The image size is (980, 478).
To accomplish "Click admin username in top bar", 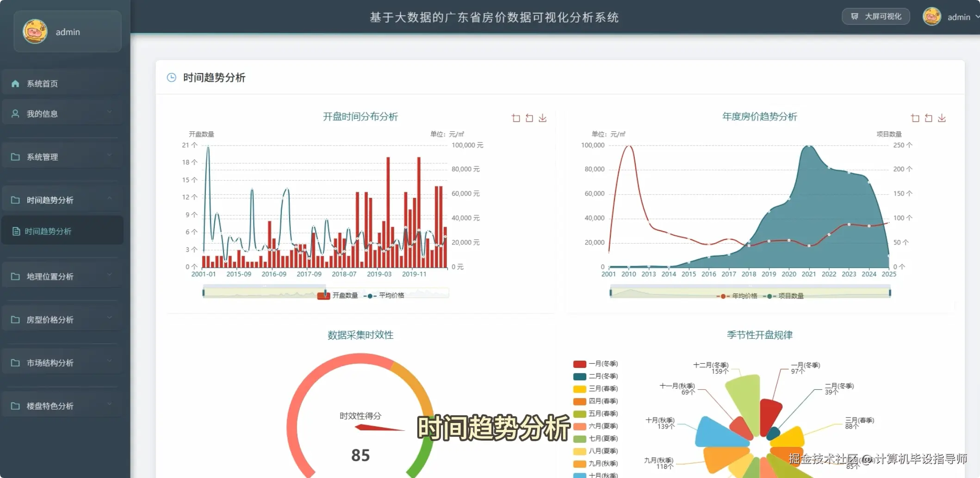I will tap(959, 17).
